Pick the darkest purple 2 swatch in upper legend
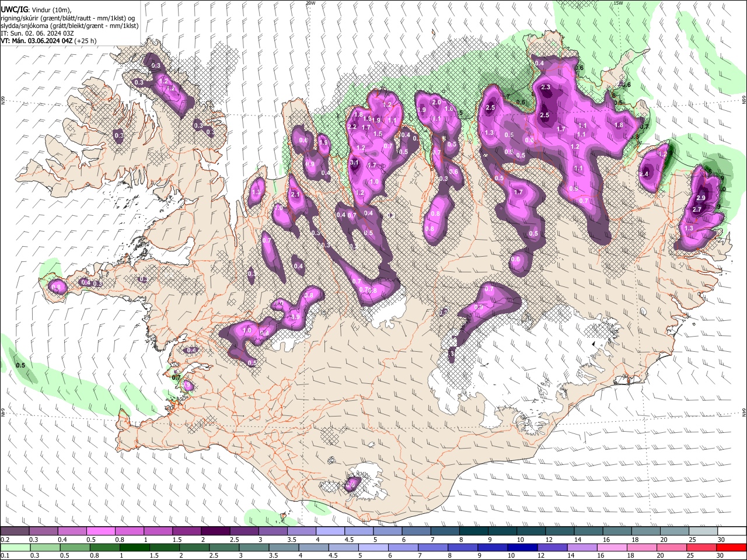 tap(215, 531)
